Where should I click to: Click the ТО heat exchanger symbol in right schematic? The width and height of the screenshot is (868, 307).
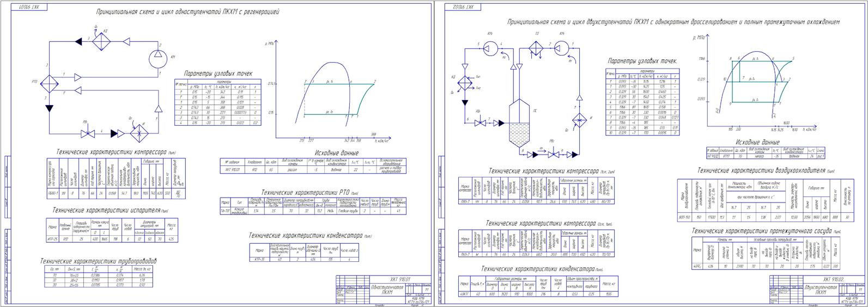point(536,48)
